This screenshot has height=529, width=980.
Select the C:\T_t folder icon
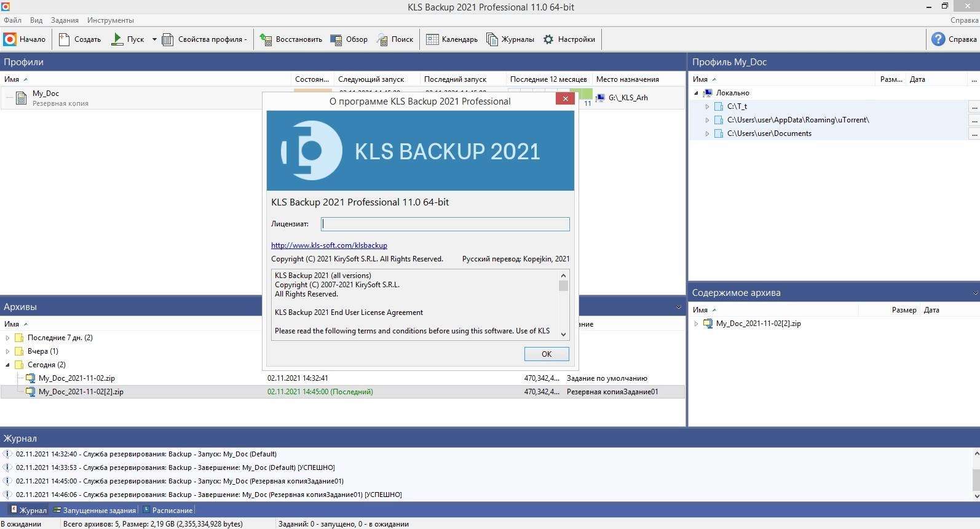(719, 106)
